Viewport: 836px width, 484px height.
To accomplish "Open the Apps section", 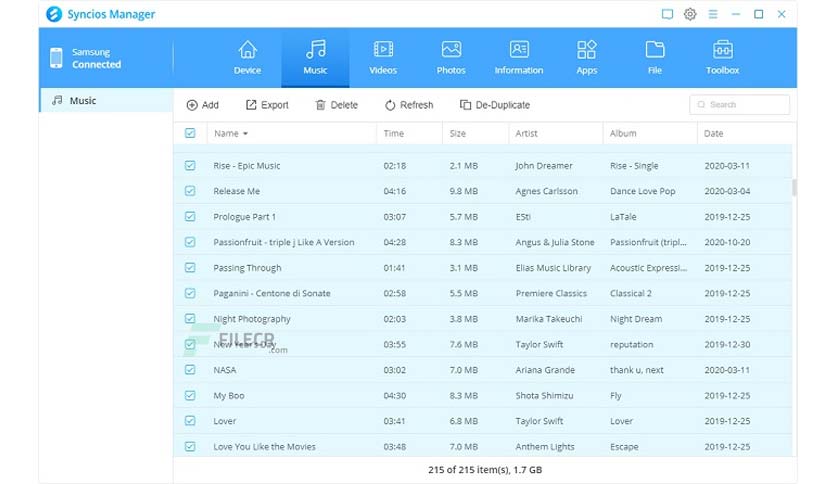I will tap(586, 58).
